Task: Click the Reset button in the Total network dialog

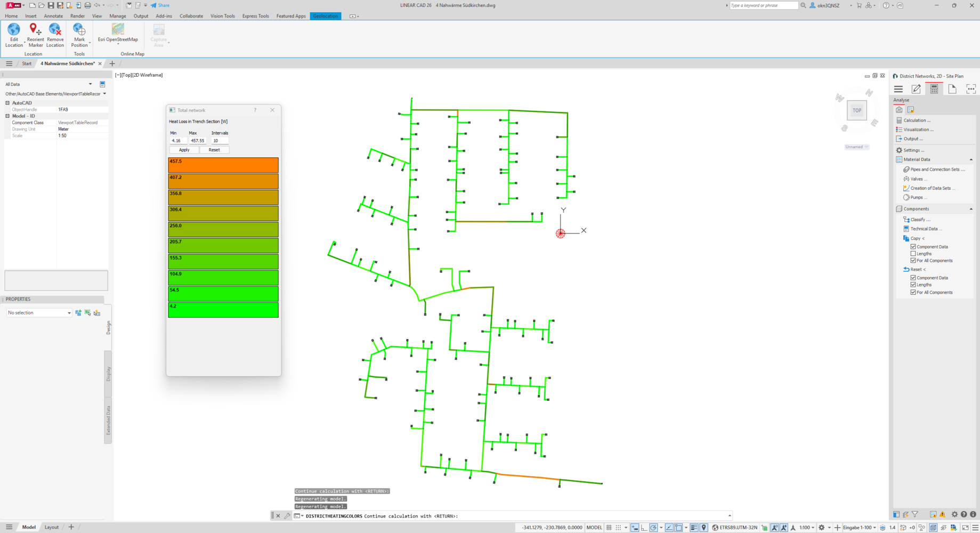Action: 214,150
